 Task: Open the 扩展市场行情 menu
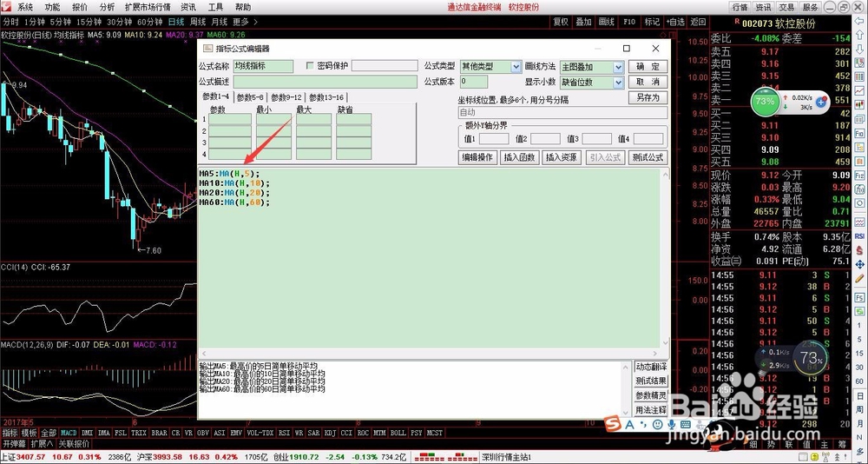[148, 7]
